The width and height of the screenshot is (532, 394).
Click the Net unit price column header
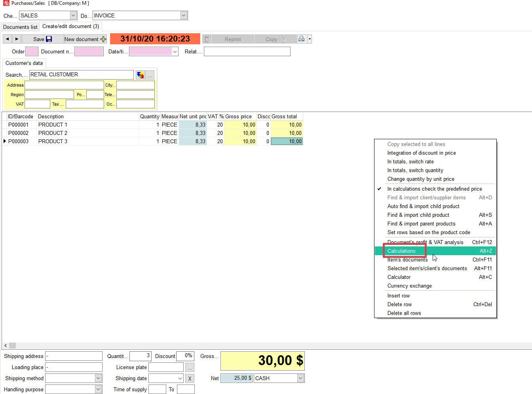point(193,116)
